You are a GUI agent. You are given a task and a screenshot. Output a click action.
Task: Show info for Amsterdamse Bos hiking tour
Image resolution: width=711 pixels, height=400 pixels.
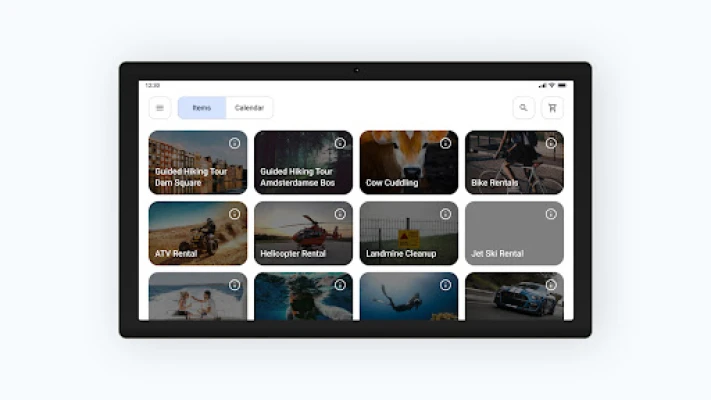coord(340,143)
